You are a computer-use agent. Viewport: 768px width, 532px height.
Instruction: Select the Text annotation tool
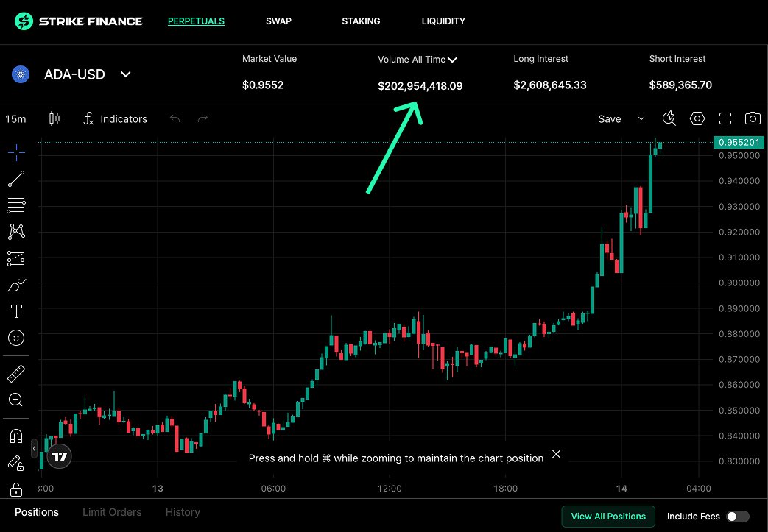(x=16, y=311)
